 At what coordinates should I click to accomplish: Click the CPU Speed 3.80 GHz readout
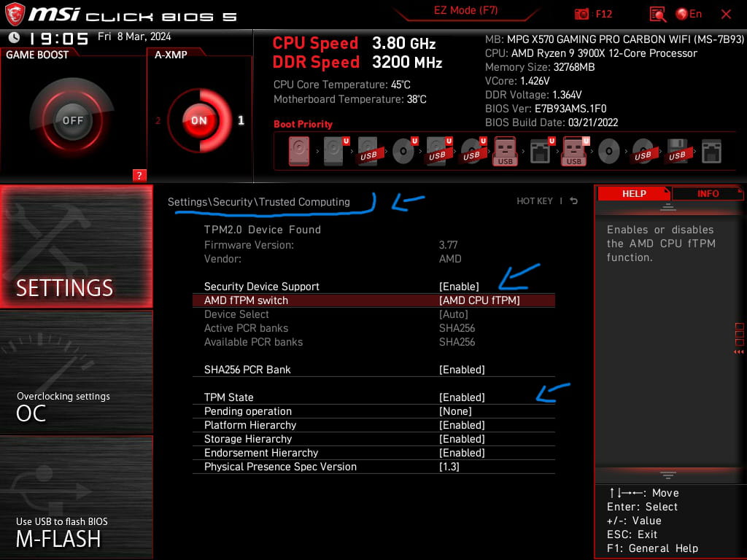coord(354,43)
